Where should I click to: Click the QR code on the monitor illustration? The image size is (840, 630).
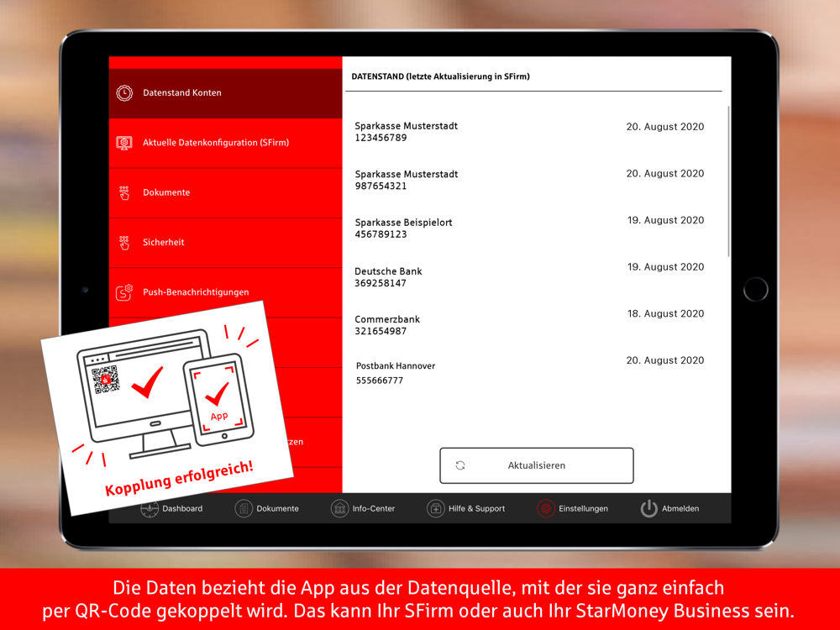(106, 380)
